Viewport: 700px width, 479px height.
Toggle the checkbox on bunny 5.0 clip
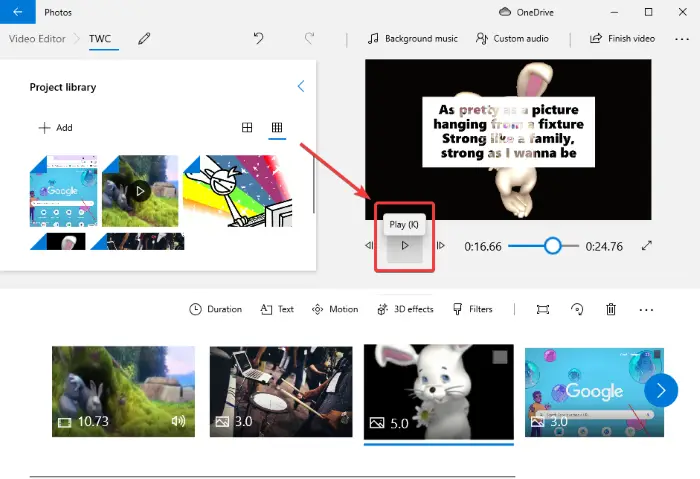500,357
